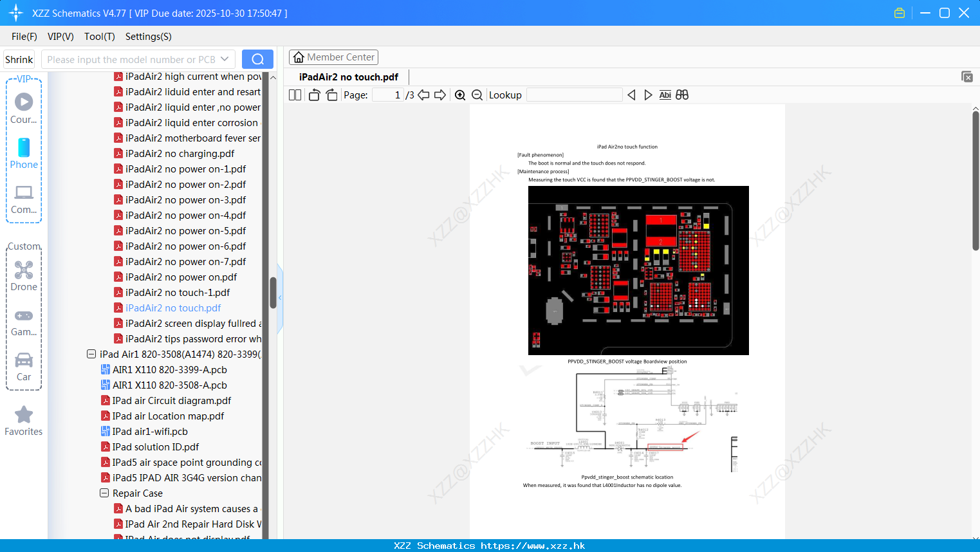Click the Shrink button

tap(19, 59)
